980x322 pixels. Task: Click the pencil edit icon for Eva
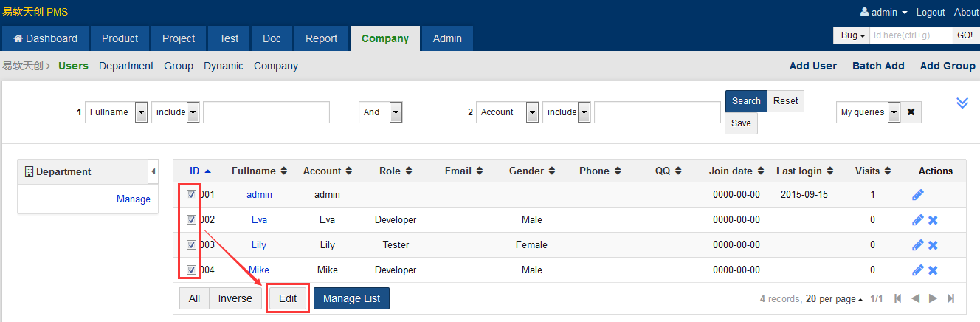tap(918, 220)
